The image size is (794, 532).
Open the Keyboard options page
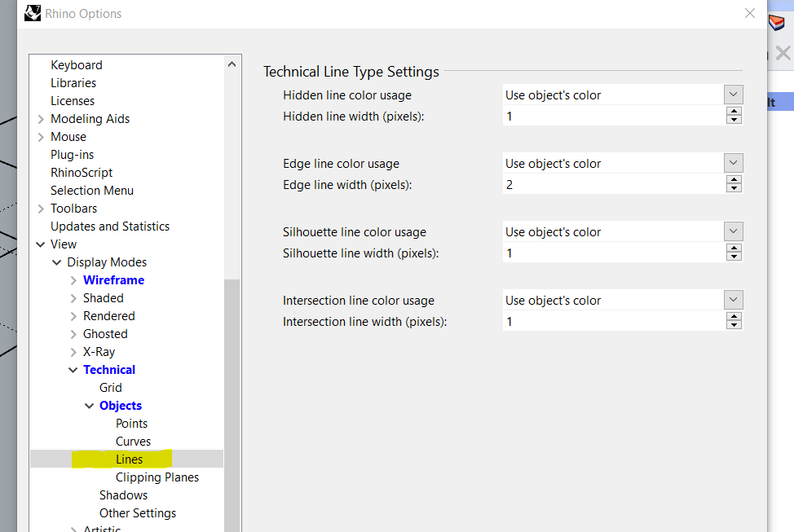(x=77, y=65)
